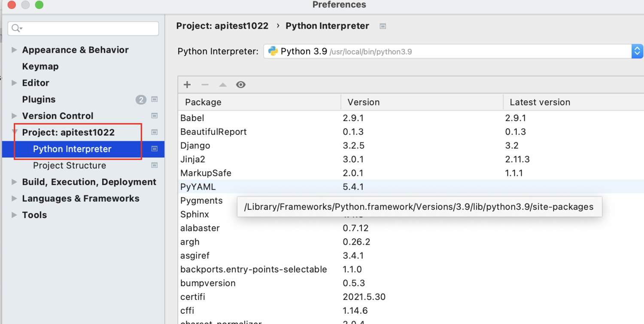This screenshot has height=324, width=644.
Task: Select the Django package row
Action: (x=195, y=145)
